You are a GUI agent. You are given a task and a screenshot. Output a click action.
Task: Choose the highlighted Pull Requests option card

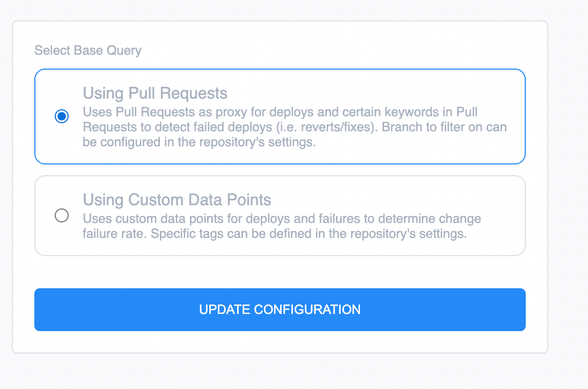coord(280,116)
